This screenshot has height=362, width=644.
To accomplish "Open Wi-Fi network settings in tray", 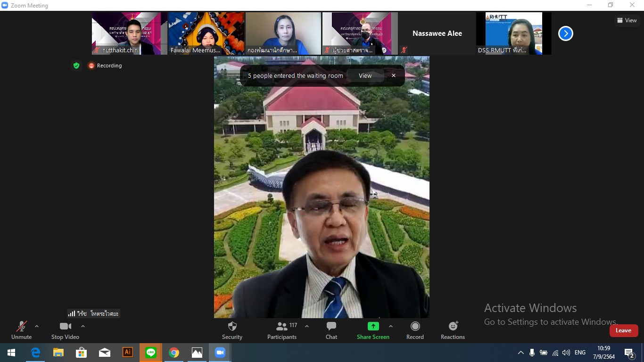I will pyautogui.click(x=555, y=353).
